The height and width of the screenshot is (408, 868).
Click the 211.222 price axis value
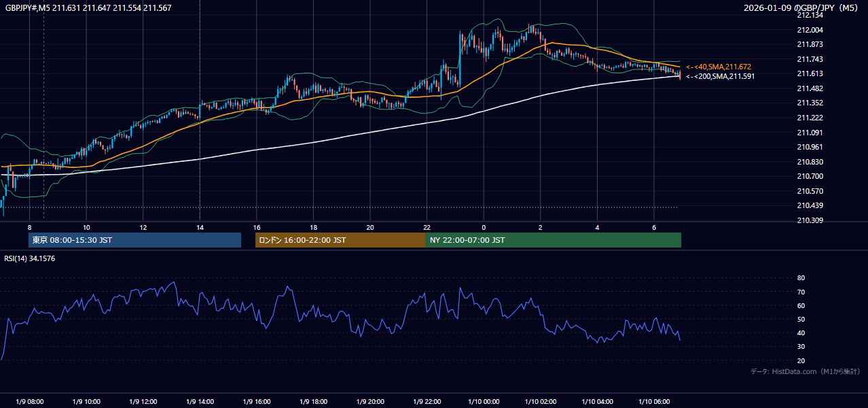810,118
